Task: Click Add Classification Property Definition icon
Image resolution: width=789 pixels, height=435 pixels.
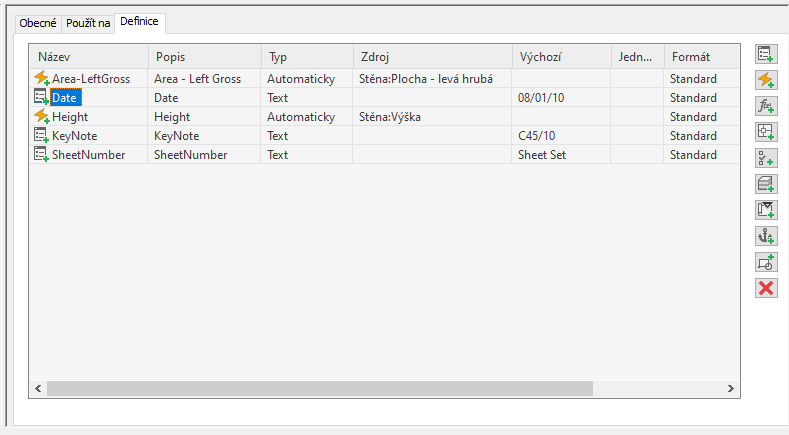Action: pyautogui.click(x=766, y=158)
